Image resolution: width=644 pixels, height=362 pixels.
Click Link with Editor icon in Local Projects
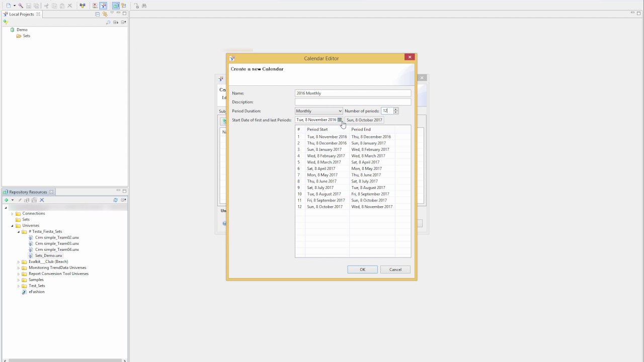(x=105, y=14)
